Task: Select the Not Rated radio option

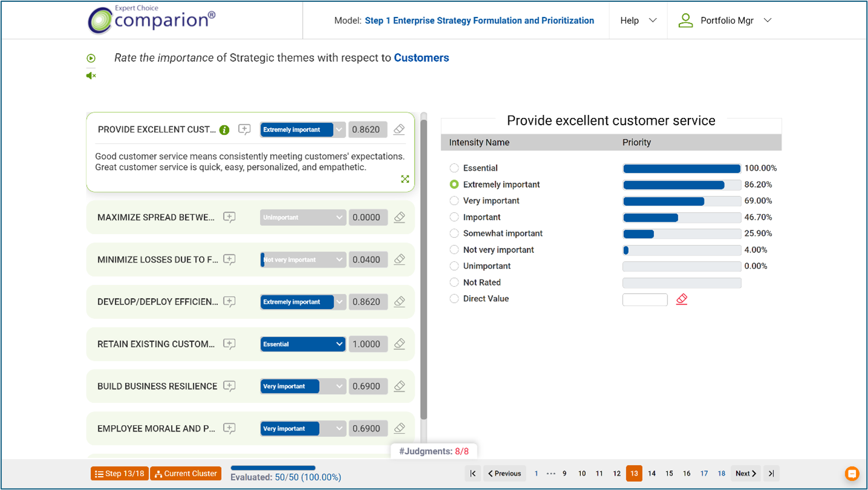Action: (x=454, y=283)
